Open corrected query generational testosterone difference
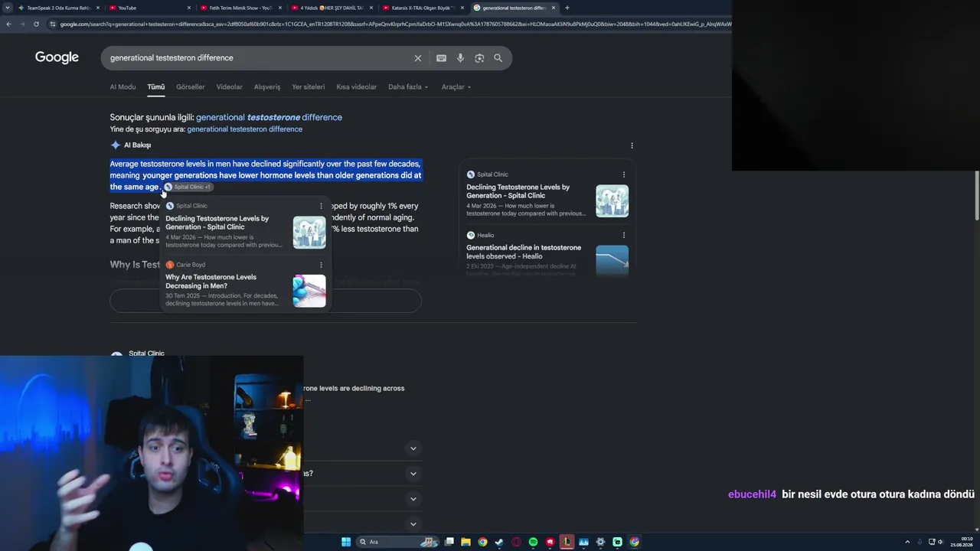 click(x=269, y=117)
